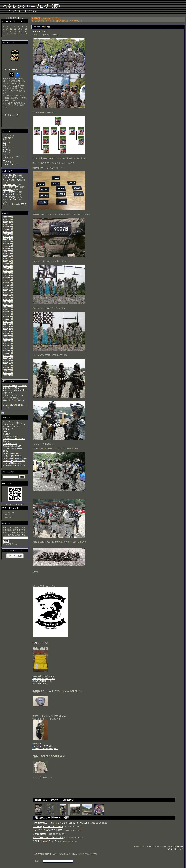Open favorite link 小熊座の恒星

pyautogui.click(x=8, y=429)
